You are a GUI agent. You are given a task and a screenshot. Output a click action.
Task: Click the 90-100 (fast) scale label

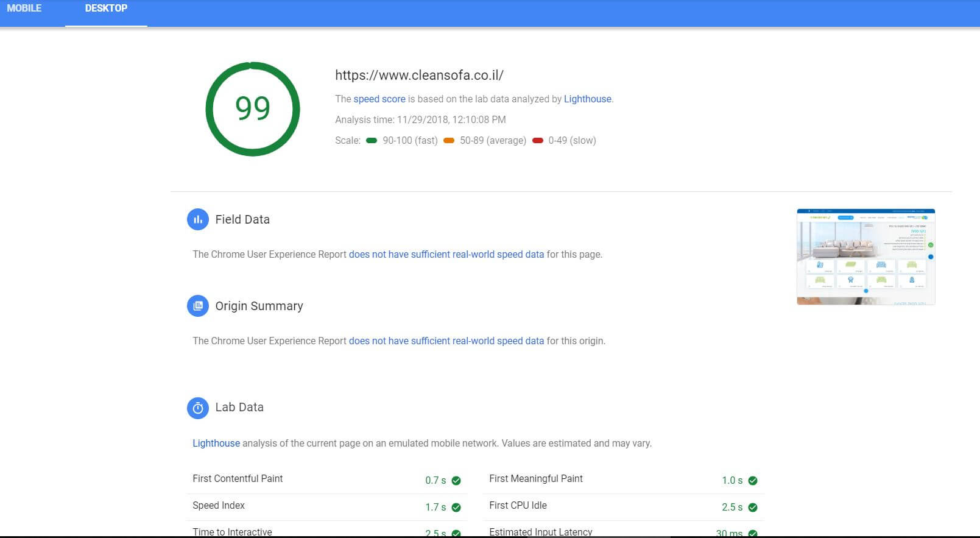[410, 141]
